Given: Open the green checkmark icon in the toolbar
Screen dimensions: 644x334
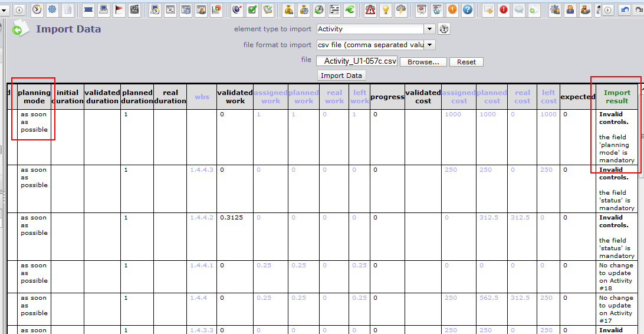Looking at the screenshot, I should point(252,9).
